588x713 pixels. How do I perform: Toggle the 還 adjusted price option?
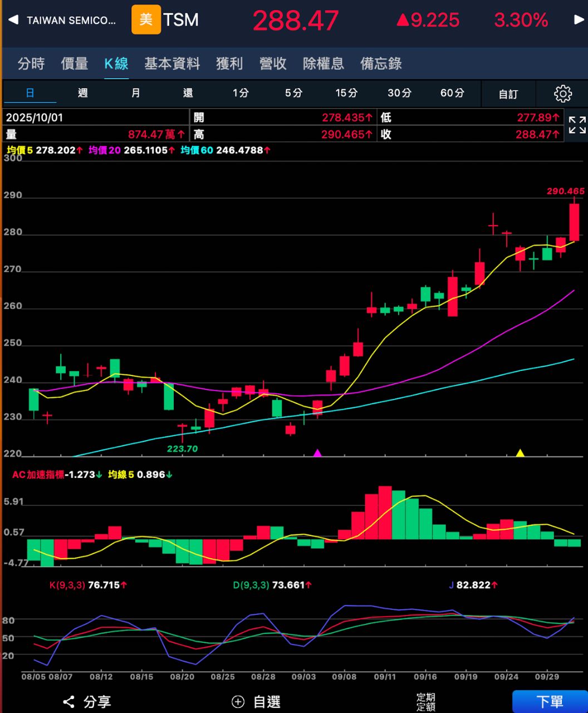pyautogui.click(x=188, y=93)
